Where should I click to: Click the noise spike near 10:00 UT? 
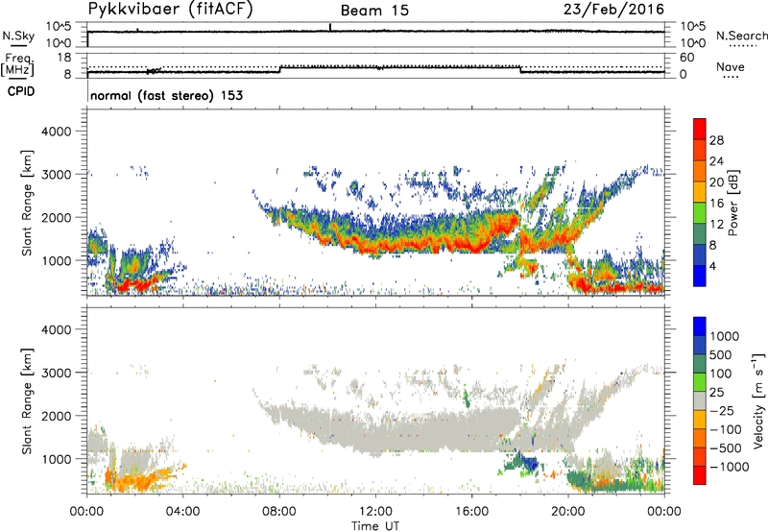click(x=330, y=27)
